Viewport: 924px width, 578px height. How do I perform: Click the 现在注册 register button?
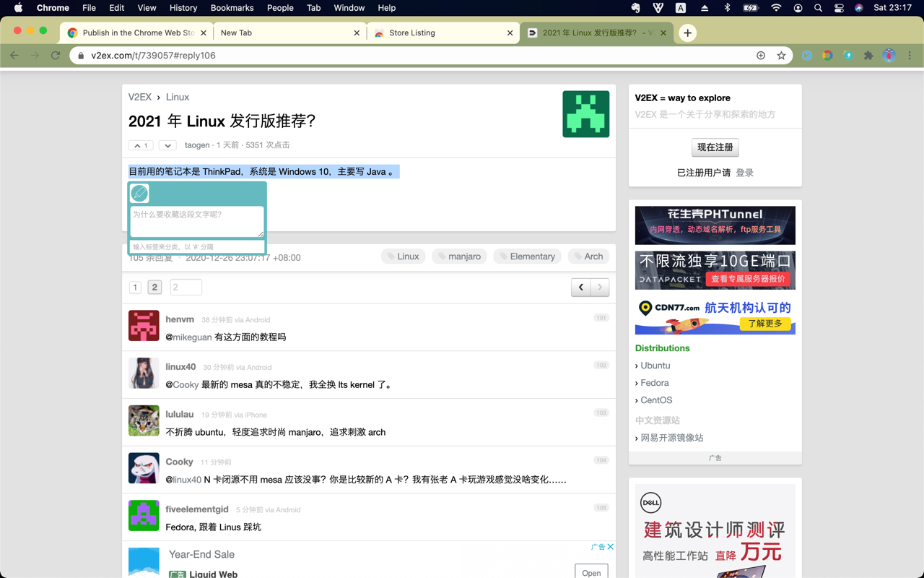(x=715, y=147)
